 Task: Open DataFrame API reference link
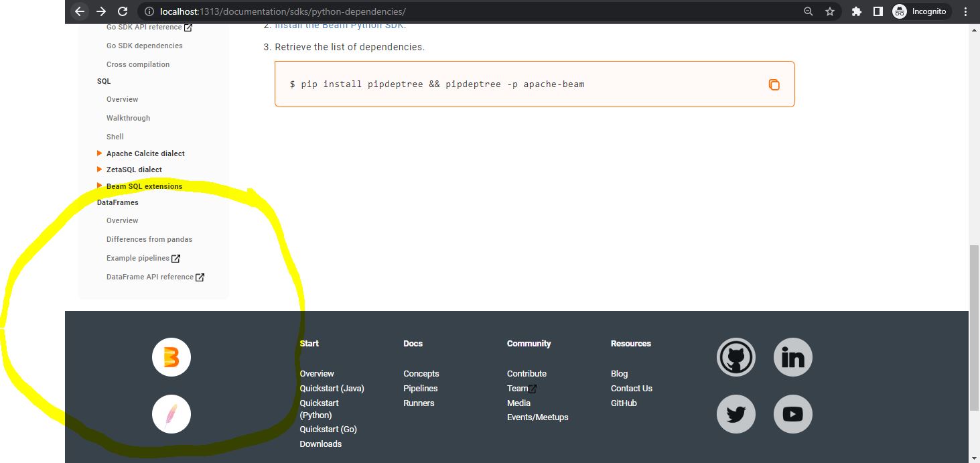point(155,277)
